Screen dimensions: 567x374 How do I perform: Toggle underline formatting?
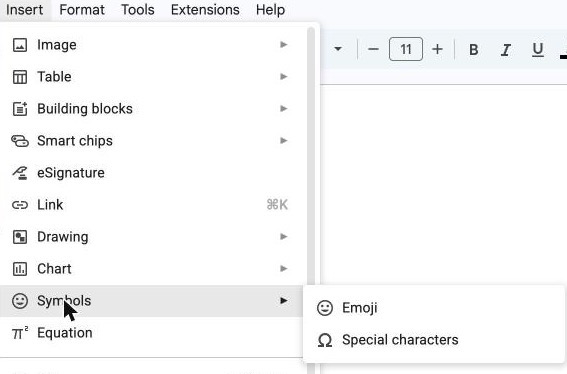(x=538, y=49)
